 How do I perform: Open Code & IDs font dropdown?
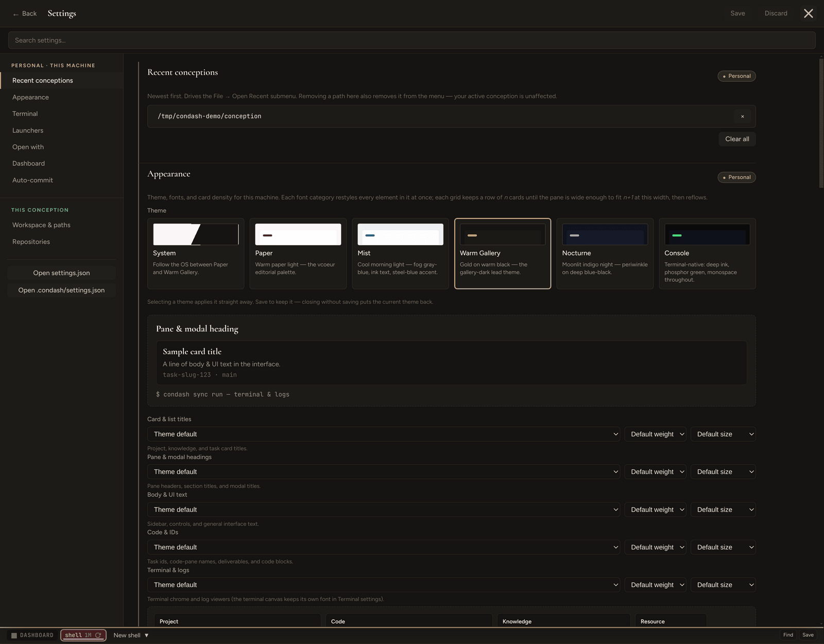coord(384,547)
